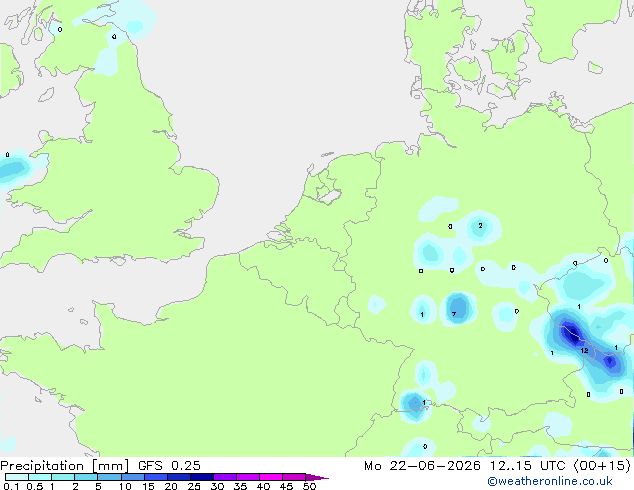Click the legend swatch between 20 and 25
Viewport: 634px width, 490px height.
178,477
